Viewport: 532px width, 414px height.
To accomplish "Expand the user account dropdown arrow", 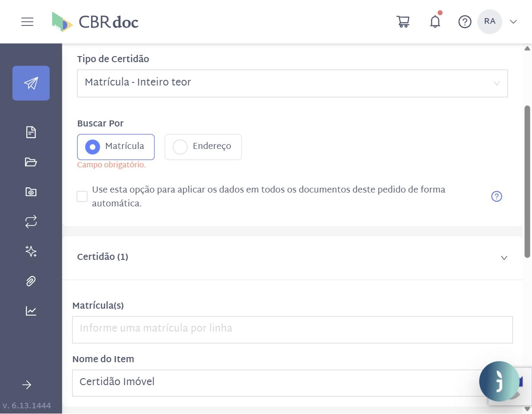I will 513,22.
